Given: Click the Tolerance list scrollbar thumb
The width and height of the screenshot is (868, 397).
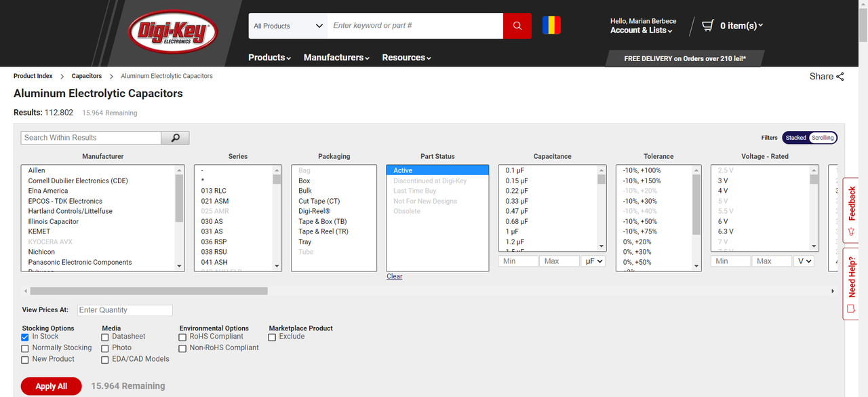Looking at the screenshot, I should click(x=696, y=205).
